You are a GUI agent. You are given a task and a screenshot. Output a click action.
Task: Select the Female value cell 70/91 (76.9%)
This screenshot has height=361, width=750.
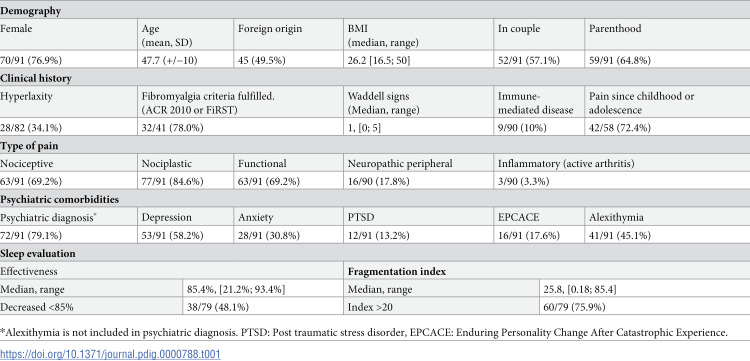[31, 61]
